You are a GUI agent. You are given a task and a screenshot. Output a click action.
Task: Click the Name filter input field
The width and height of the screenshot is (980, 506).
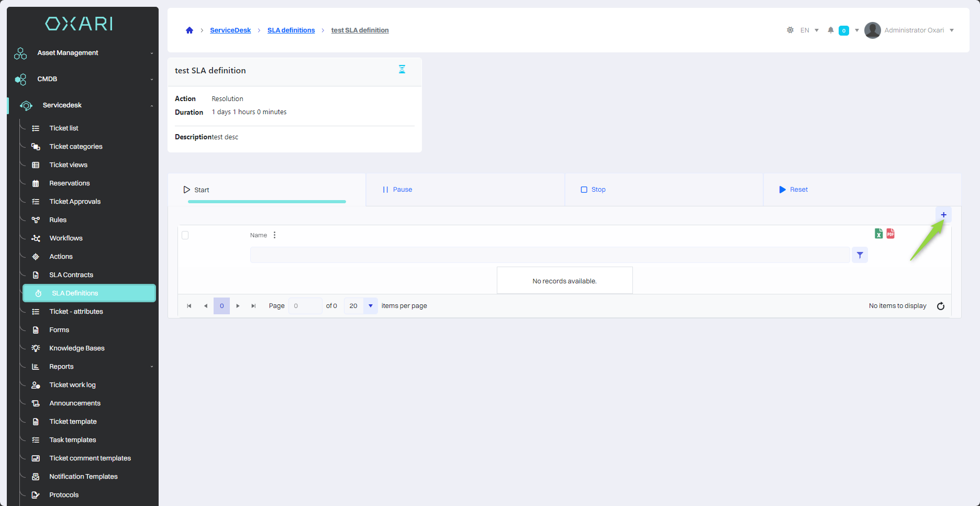click(x=550, y=255)
